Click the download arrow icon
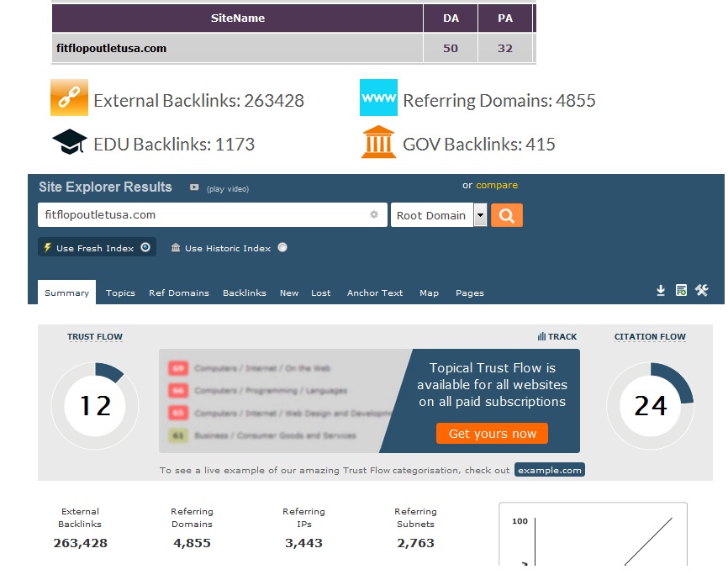The image size is (728, 580). (661, 291)
